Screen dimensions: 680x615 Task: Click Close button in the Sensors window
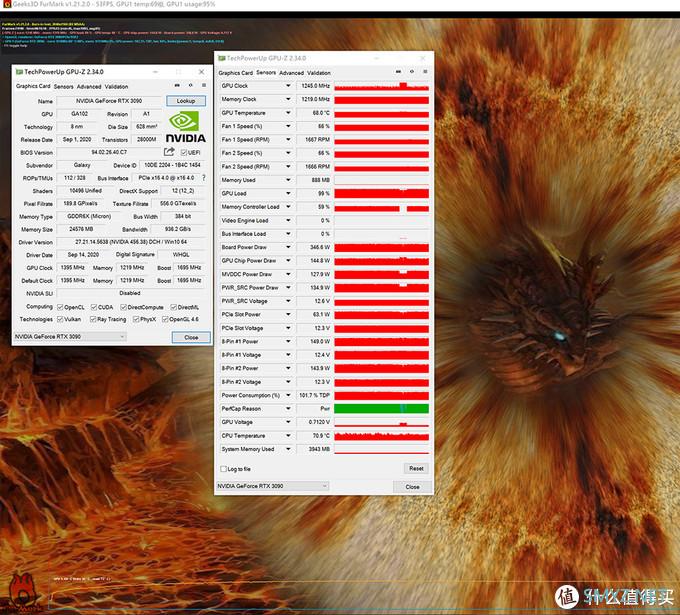coord(412,487)
